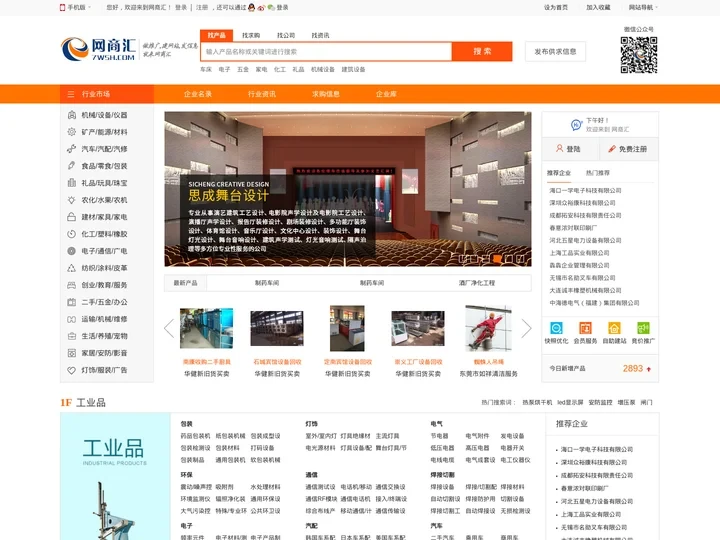This screenshot has height=540, width=720.
Task: Open 行业资讯 in navigation bar
Action: coord(262,94)
